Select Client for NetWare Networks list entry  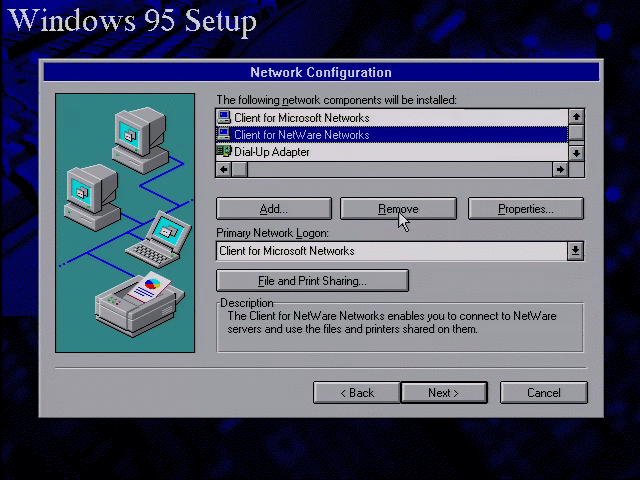(392, 135)
